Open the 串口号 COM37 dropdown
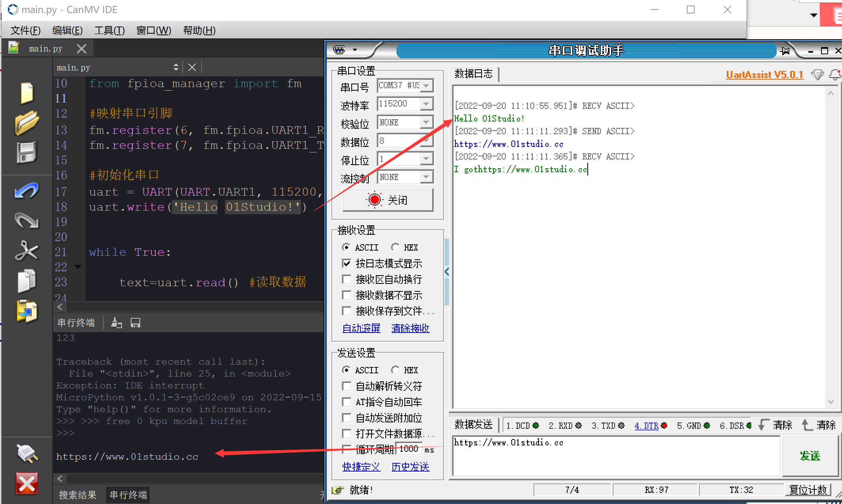The height and width of the screenshot is (504, 842). 427,86
